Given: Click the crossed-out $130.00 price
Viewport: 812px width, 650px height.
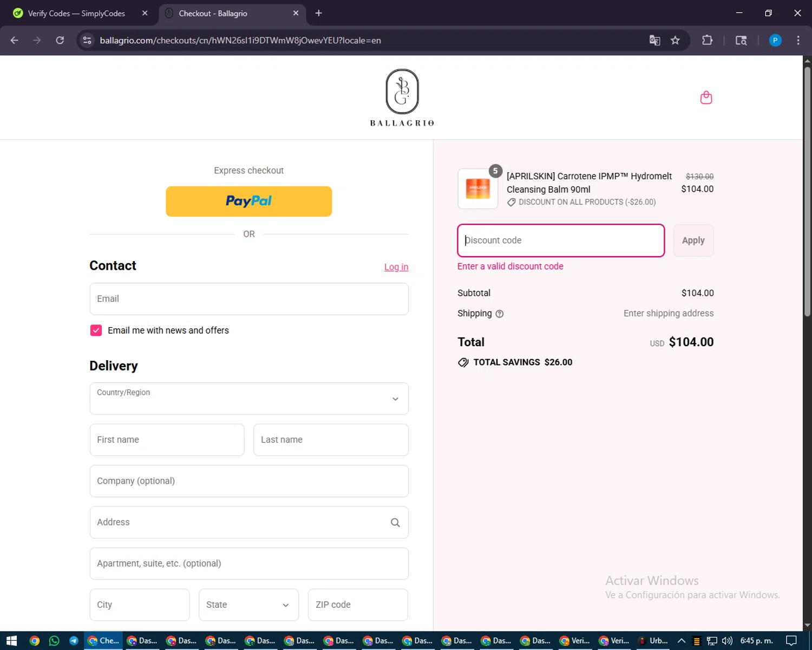Looking at the screenshot, I should [x=699, y=177].
